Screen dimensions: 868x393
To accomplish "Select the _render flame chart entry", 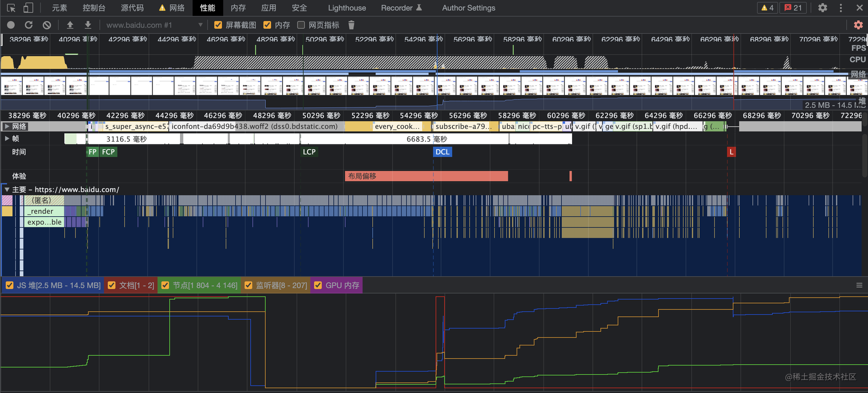I will (44, 211).
